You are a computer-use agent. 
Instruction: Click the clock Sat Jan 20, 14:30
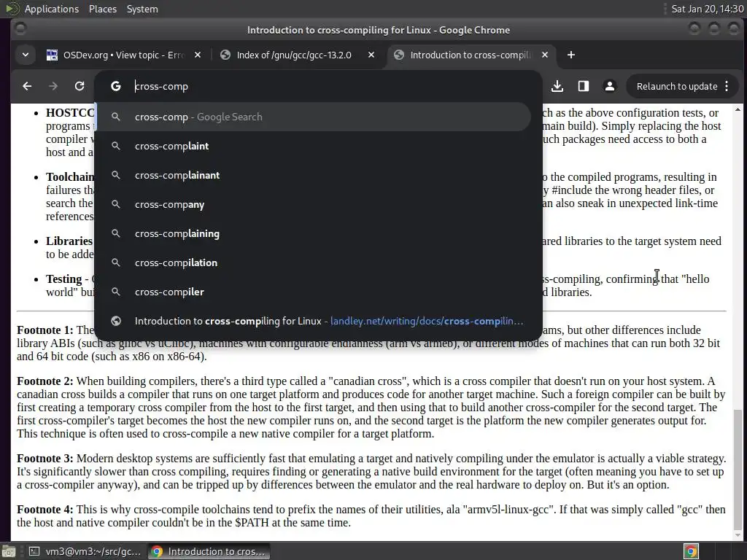(x=707, y=9)
